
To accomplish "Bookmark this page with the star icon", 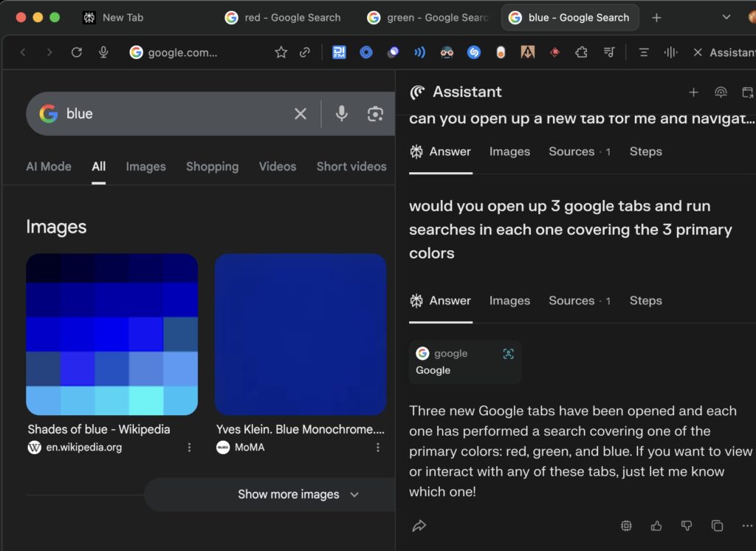I will pos(281,52).
